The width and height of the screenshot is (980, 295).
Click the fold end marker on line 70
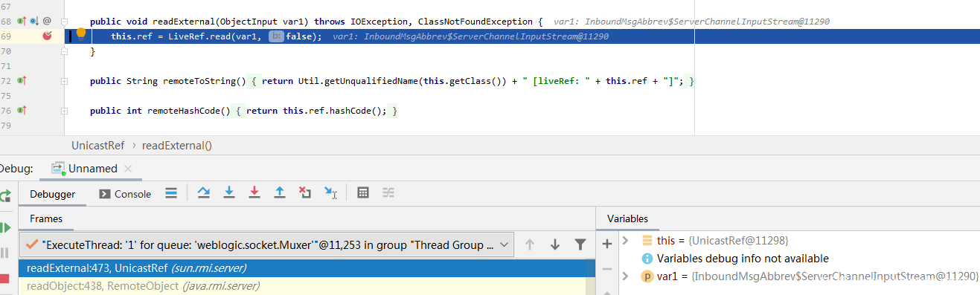(x=65, y=51)
